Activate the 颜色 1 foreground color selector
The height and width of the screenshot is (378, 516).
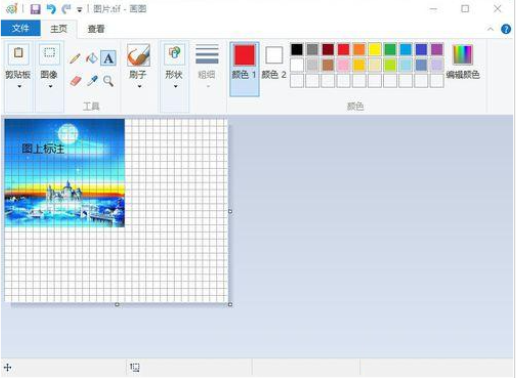pyautogui.click(x=244, y=69)
